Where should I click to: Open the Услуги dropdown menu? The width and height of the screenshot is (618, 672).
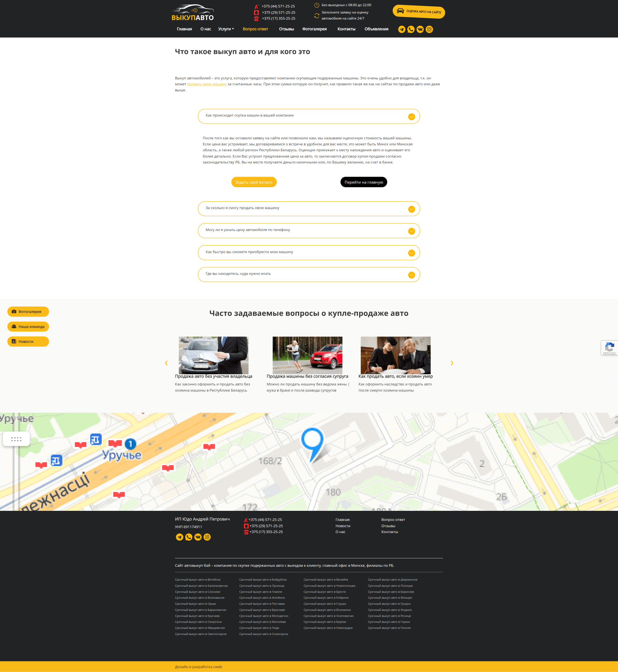pos(226,29)
